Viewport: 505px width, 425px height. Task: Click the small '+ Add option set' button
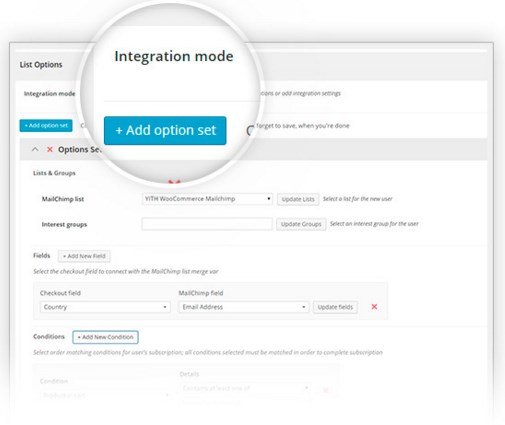[x=46, y=126]
